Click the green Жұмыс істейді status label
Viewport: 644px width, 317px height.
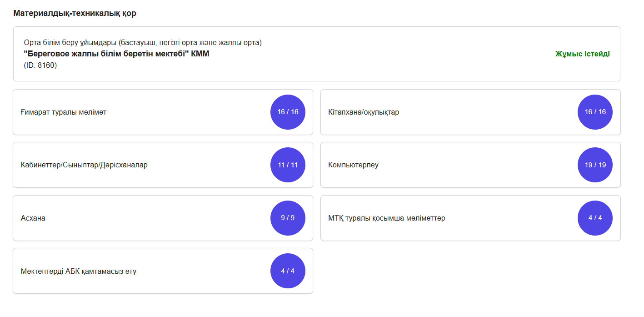(x=582, y=54)
